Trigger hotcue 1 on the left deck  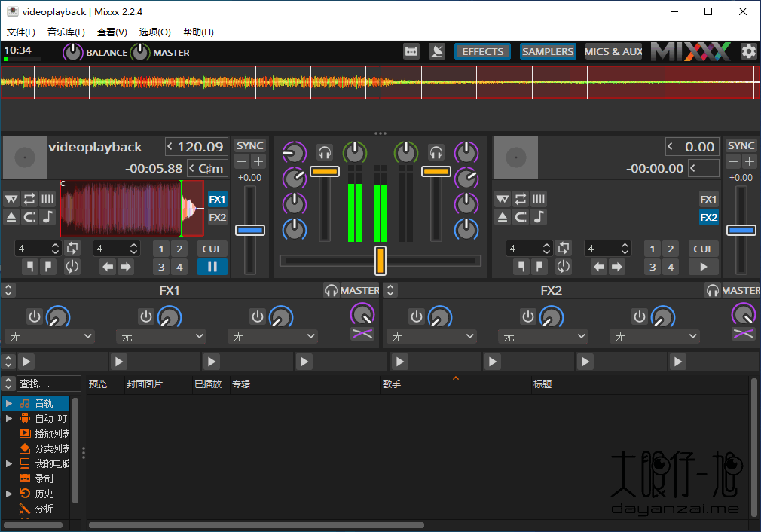(x=161, y=249)
